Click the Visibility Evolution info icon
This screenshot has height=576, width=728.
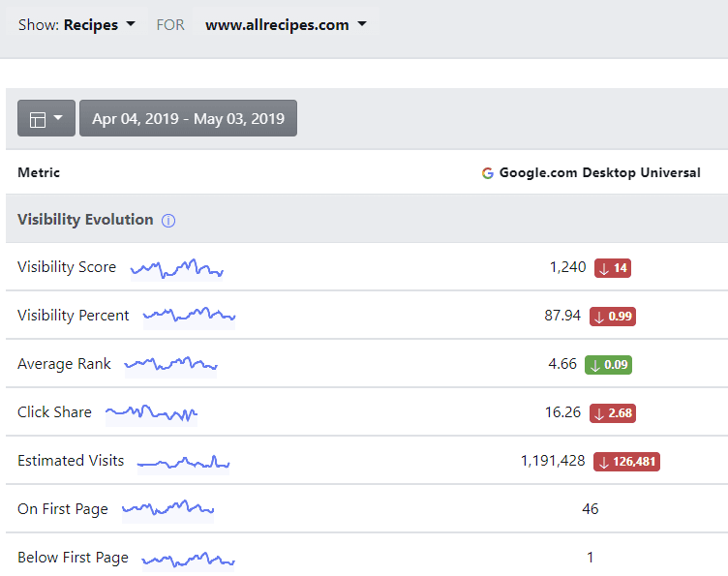coord(168,221)
